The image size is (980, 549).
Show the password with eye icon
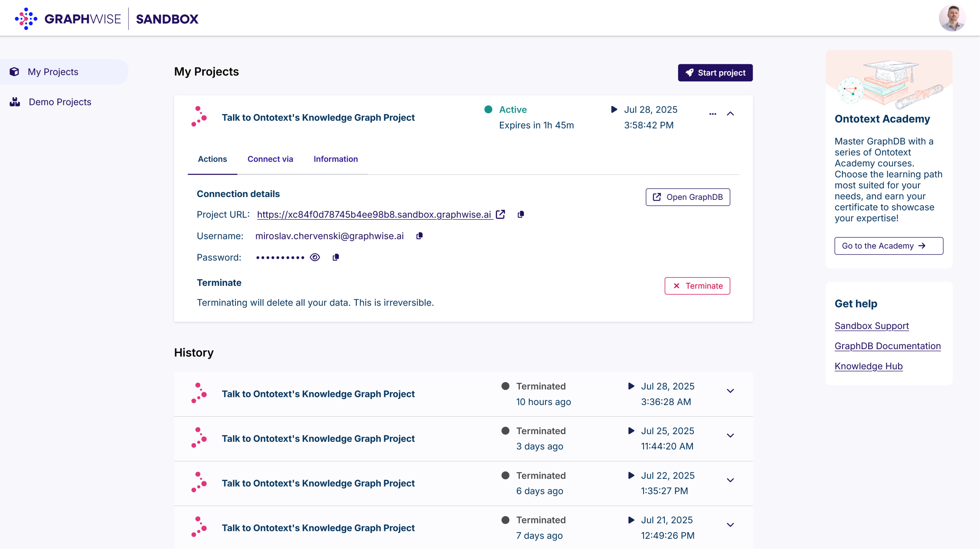point(315,257)
